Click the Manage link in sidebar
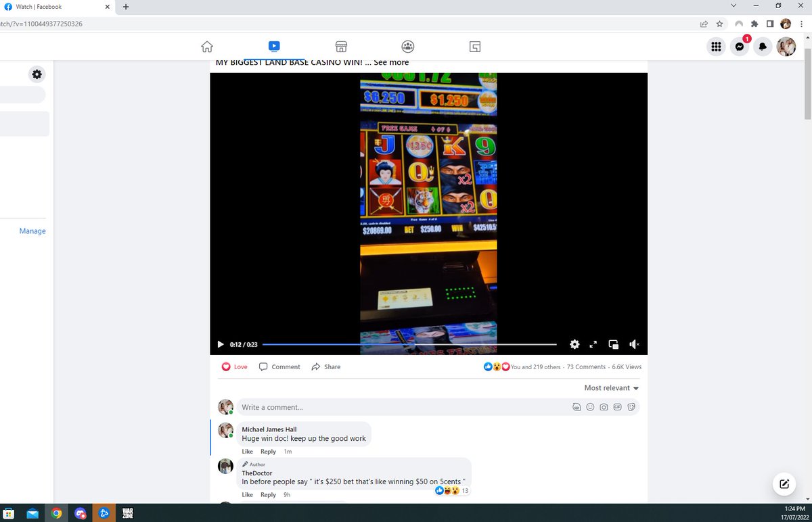 [x=32, y=231]
